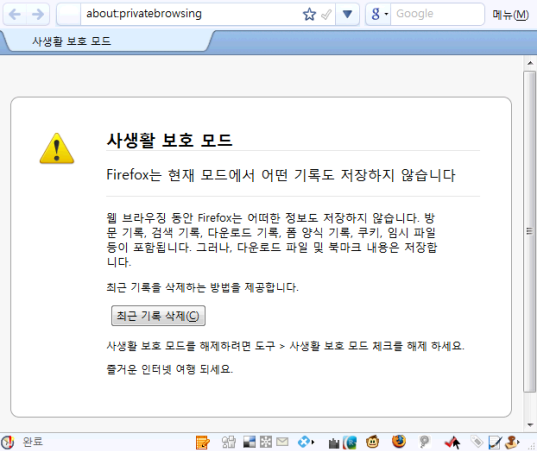Click the notepad with pen status icon

[x=495, y=442]
